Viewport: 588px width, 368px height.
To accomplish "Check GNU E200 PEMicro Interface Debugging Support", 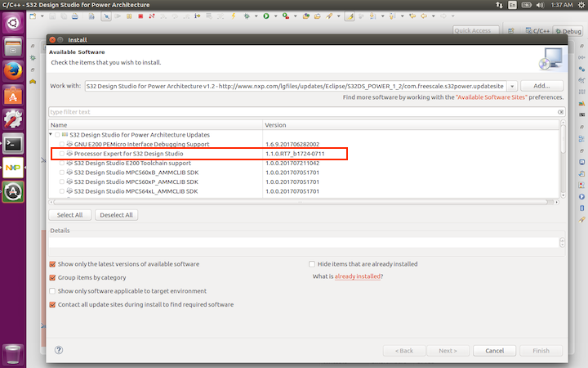I will point(62,144).
